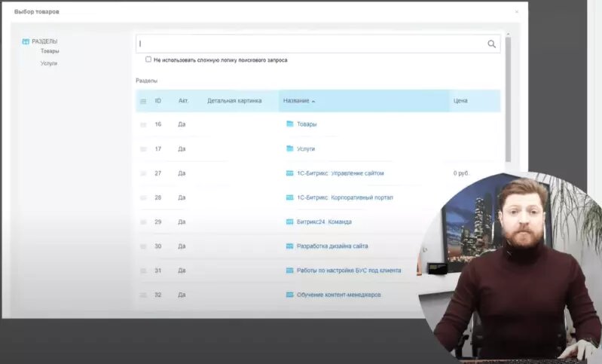
Task: Click the icon beside 1С-Битрикс: Корпоративный портал
Action: (x=290, y=197)
